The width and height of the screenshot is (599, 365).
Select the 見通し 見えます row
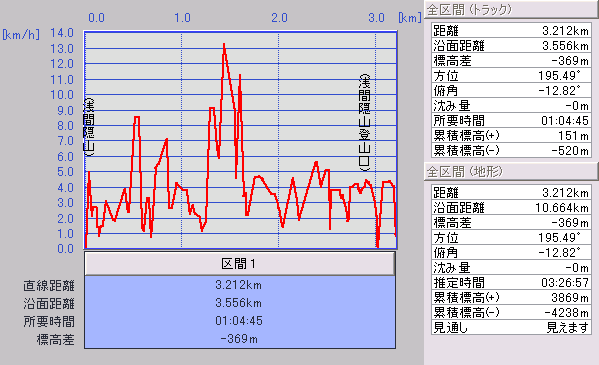coord(511,328)
